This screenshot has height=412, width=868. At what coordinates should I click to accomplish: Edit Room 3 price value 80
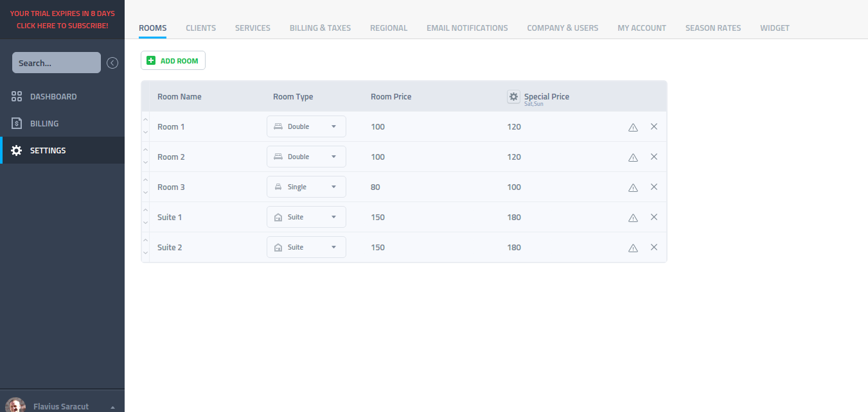point(375,187)
